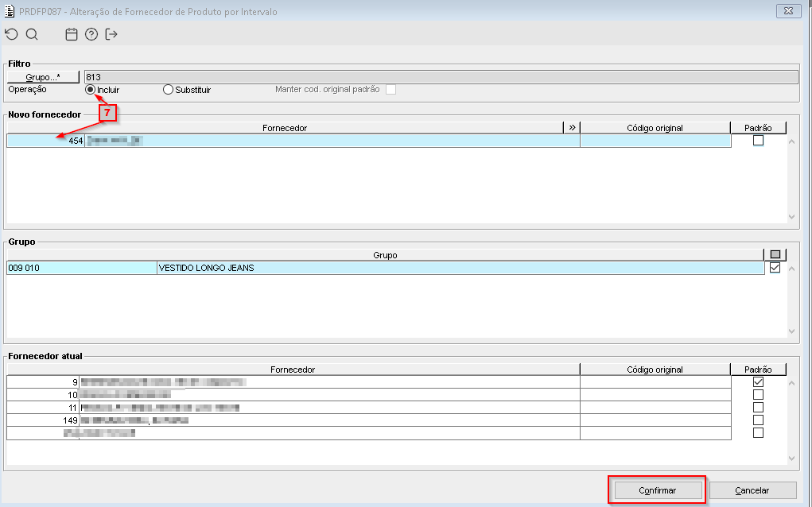The image size is (812, 507).
Task: Click supplier code cell 454
Action: pos(45,141)
